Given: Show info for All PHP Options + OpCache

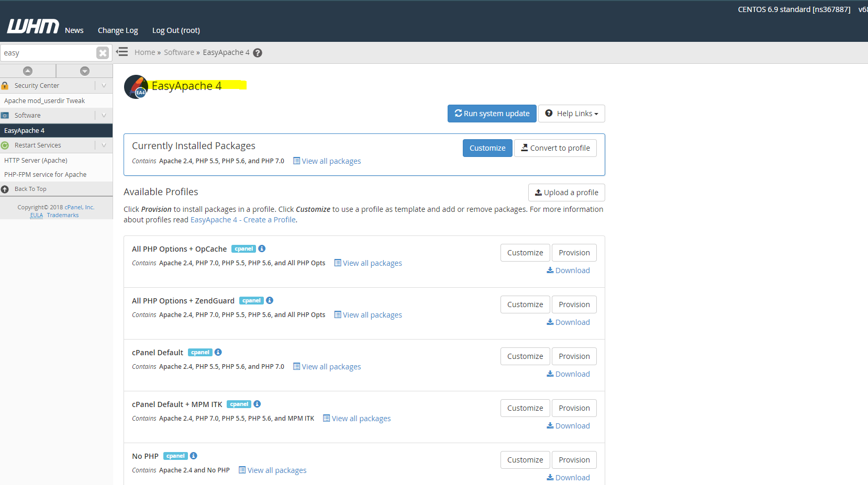Looking at the screenshot, I should pos(262,249).
